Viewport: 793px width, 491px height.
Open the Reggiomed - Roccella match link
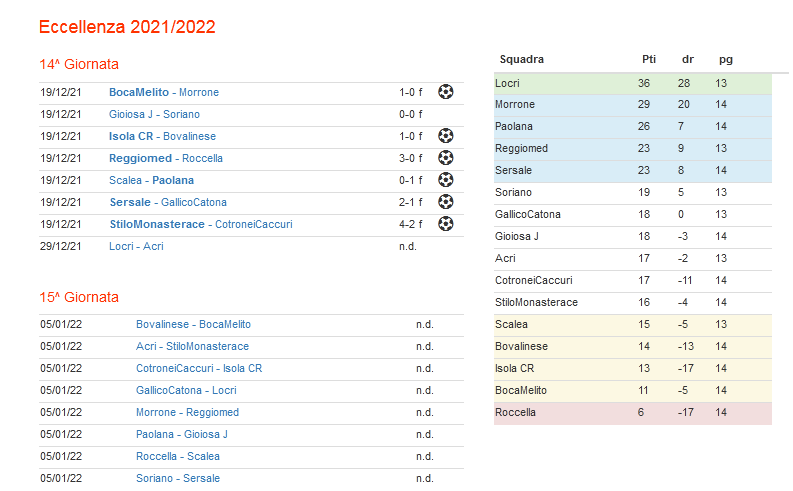[x=166, y=158]
